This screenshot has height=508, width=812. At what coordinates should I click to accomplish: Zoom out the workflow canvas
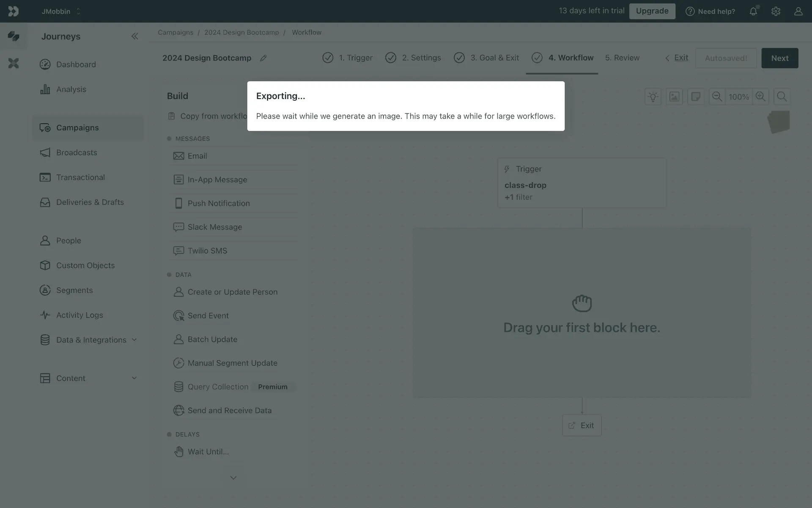click(x=717, y=97)
